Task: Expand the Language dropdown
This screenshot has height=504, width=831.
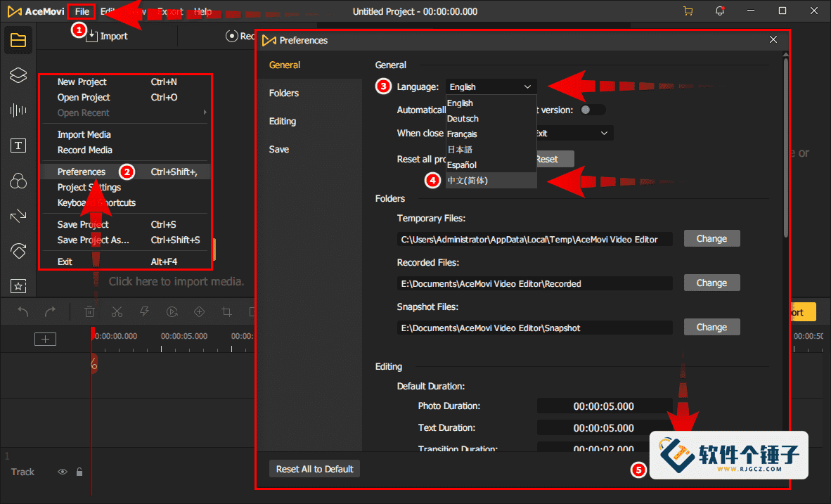Action: [492, 86]
